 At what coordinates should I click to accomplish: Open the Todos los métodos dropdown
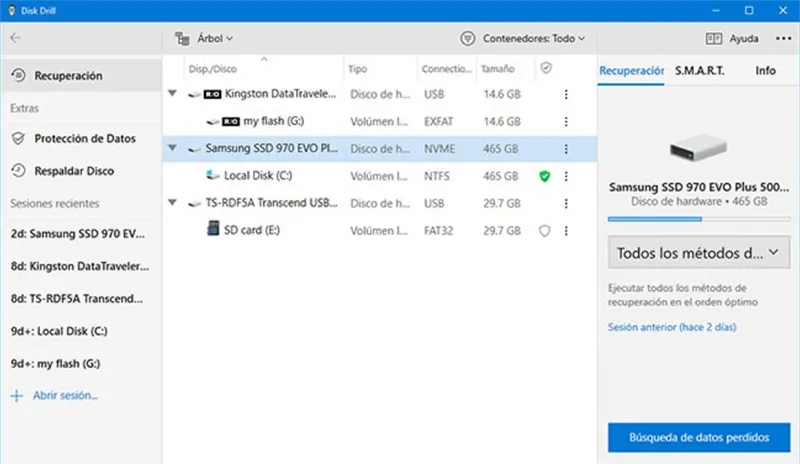point(698,252)
